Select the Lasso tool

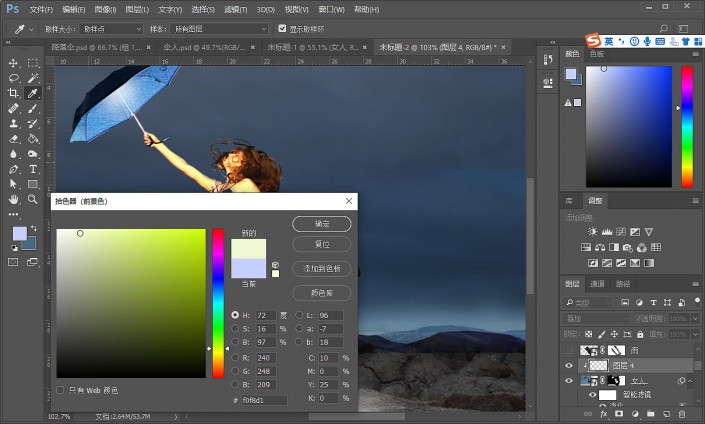coord(14,78)
